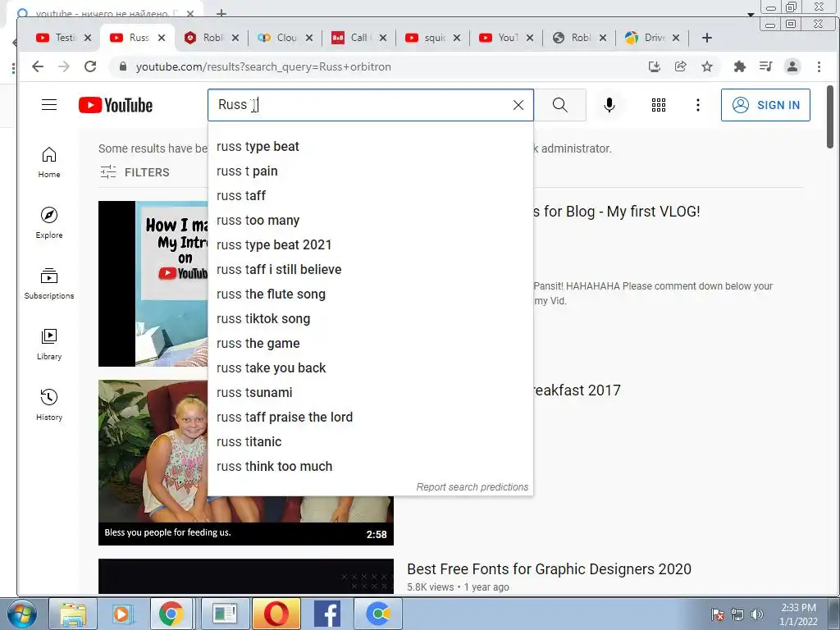
Task: Clear the search box with the X
Action: coord(518,105)
